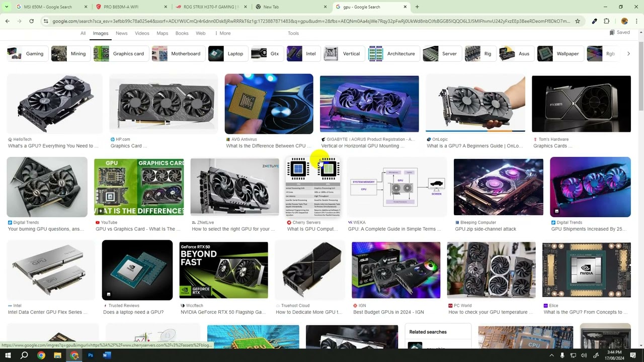Switch to the All results tab
644x362 pixels.
point(83,33)
